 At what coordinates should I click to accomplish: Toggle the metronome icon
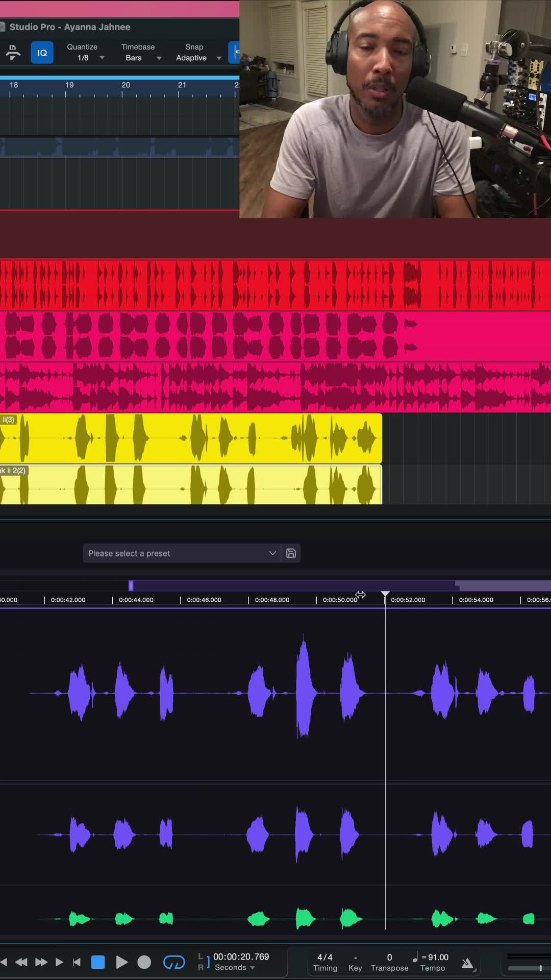point(467,963)
